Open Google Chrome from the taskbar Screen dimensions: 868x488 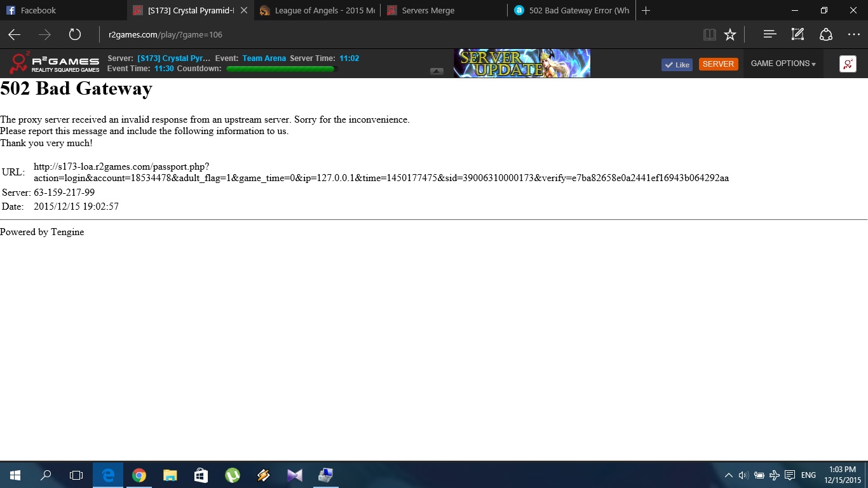pyautogui.click(x=139, y=475)
